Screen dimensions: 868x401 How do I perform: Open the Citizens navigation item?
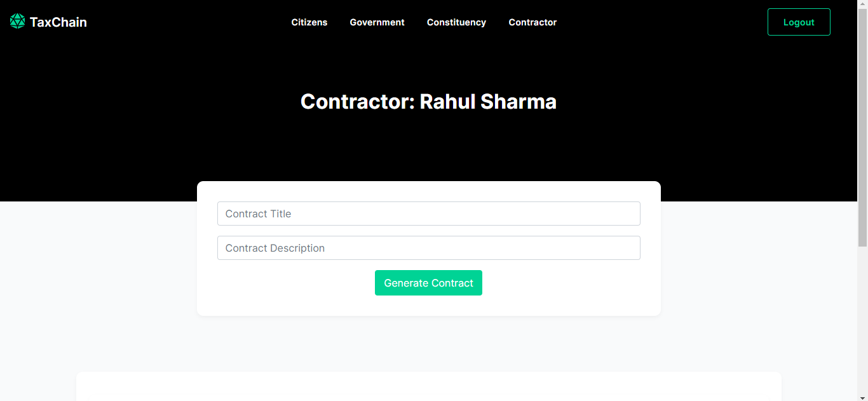pos(309,22)
